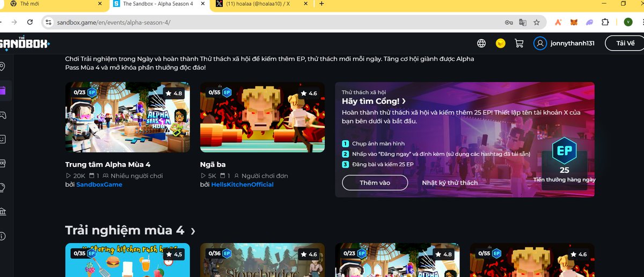
Task: Open the SandboxGame creator link
Action: (x=99, y=184)
